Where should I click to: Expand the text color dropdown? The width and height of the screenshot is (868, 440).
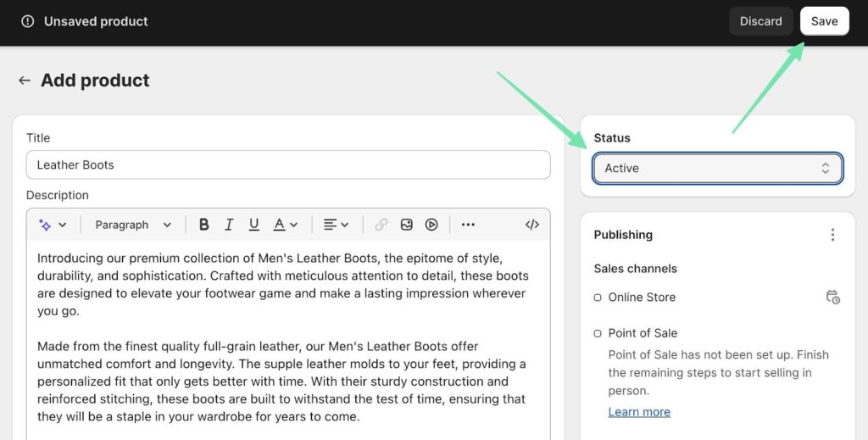pyautogui.click(x=286, y=225)
